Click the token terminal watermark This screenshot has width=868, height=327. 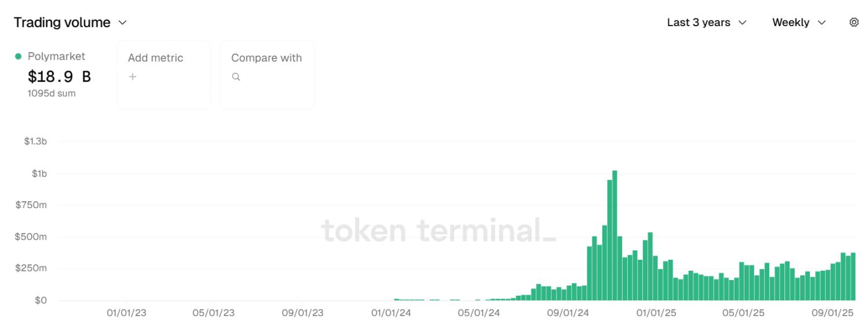pyautogui.click(x=438, y=230)
